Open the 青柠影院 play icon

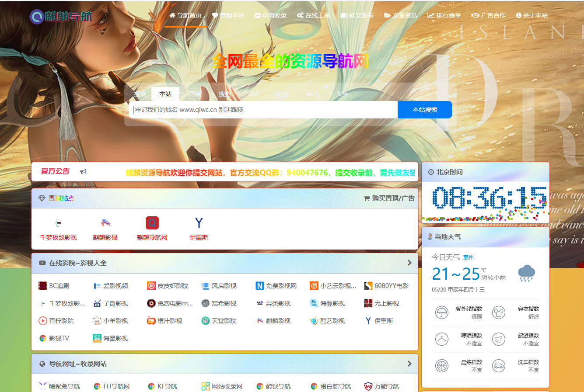click(42, 321)
